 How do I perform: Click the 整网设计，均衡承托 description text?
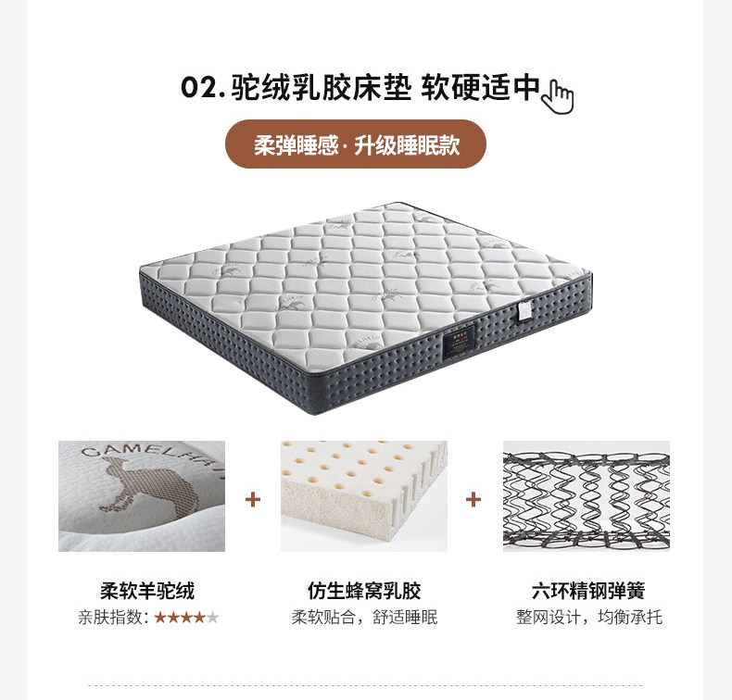coord(589,618)
